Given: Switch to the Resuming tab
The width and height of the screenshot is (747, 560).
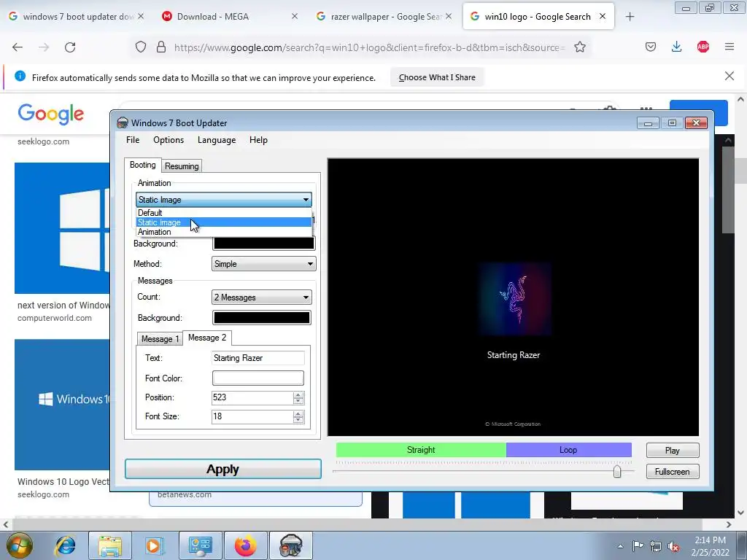Looking at the screenshot, I should pos(182,166).
